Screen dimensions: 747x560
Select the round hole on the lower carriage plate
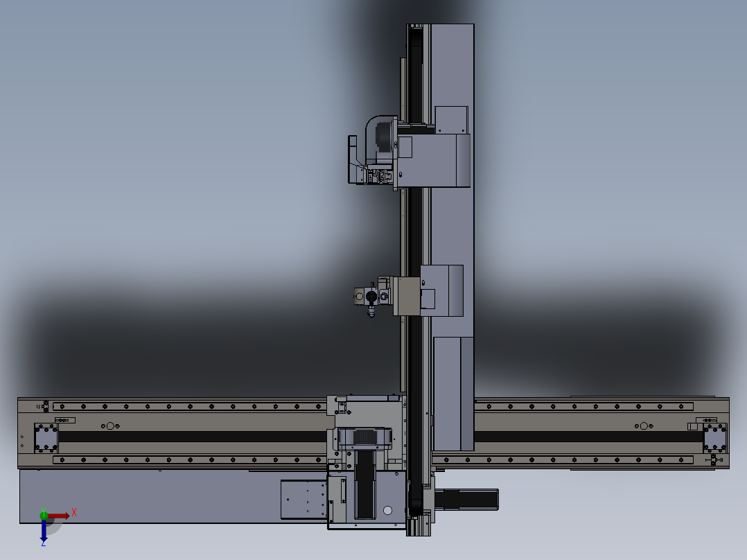click(x=388, y=510)
